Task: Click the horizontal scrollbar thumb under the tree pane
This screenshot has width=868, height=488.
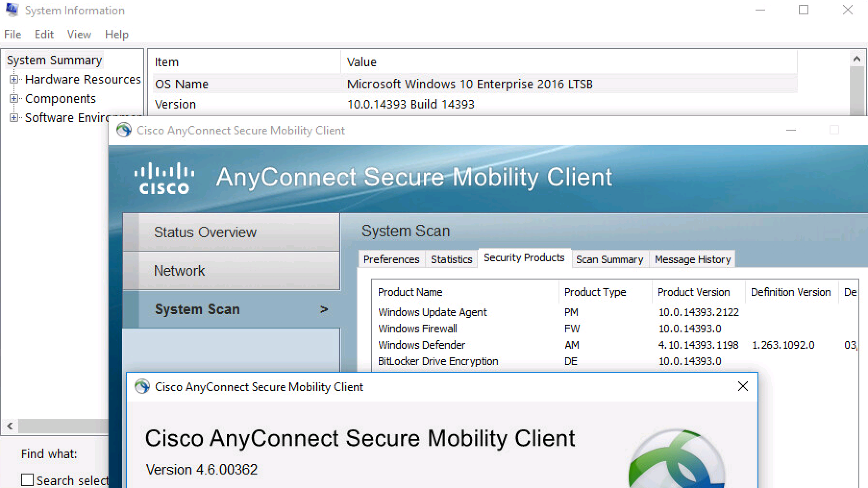Action: 63,426
